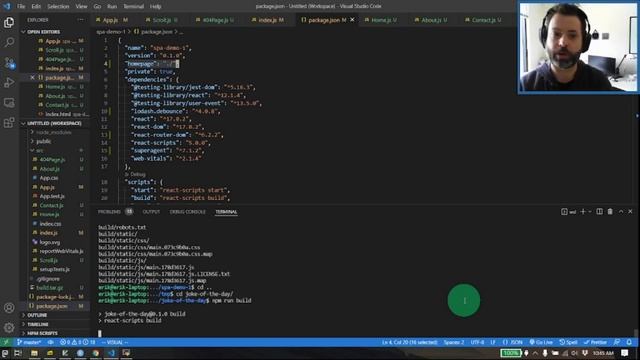The width and height of the screenshot is (640, 360).
Task: Open logo.svg in the file tree
Action: point(50,242)
